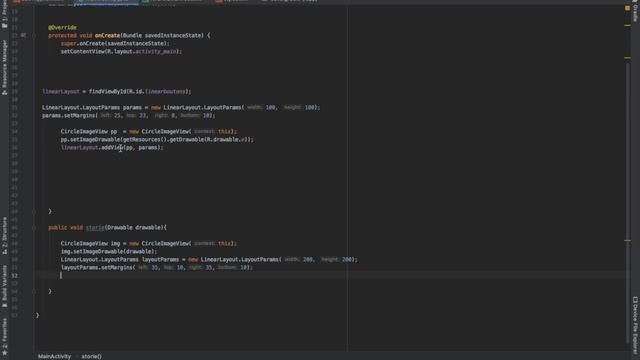Open the Favorites tool window

[4, 337]
